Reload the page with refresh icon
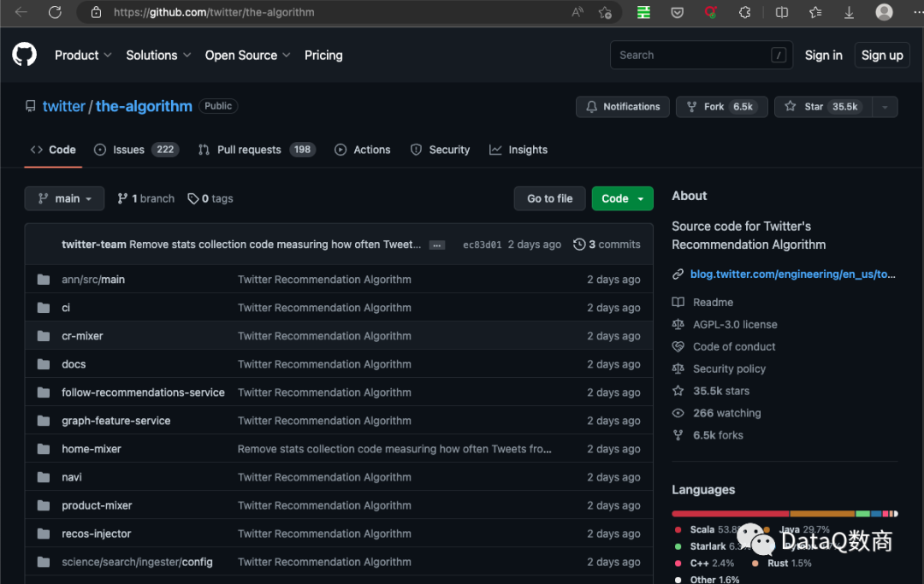 (55, 12)
